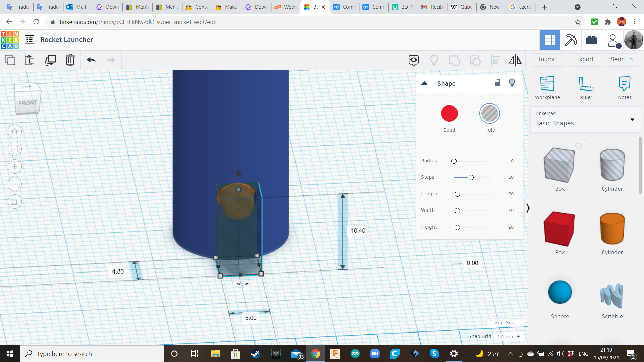Click the Duplicate icon
The image size is (644, 362).
(x=50, y=60)
